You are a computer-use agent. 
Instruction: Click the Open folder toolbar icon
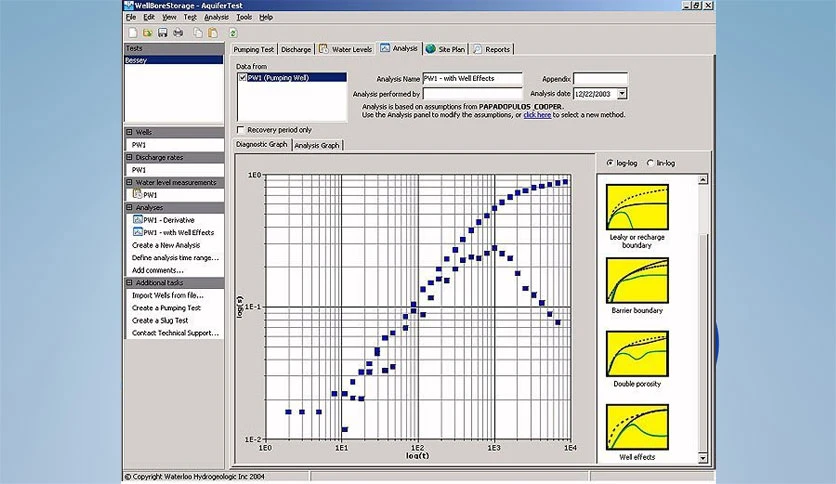pos(148,33)
